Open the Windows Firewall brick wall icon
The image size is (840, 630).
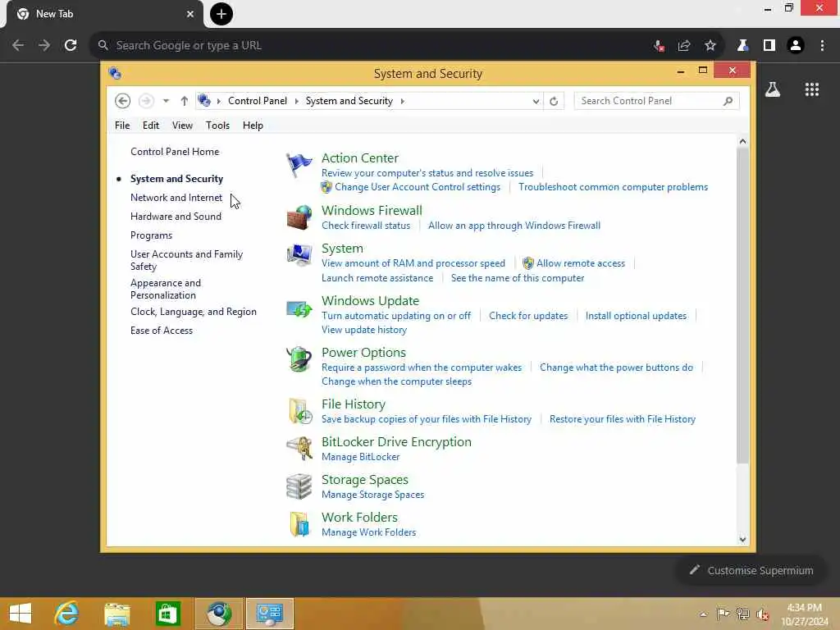pyautogui.click(x=299, y=217)
